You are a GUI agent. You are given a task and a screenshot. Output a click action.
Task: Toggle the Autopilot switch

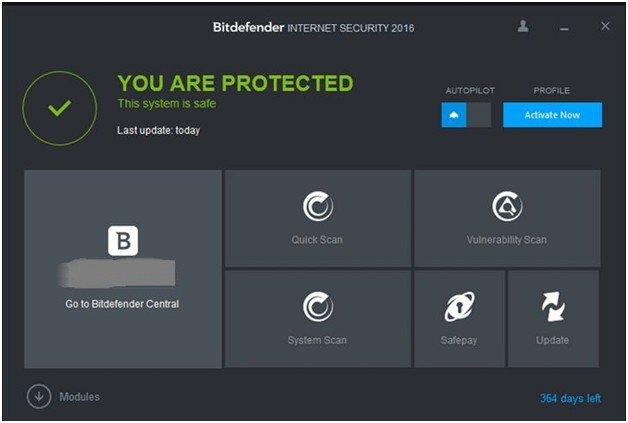(x=466, y=115)
